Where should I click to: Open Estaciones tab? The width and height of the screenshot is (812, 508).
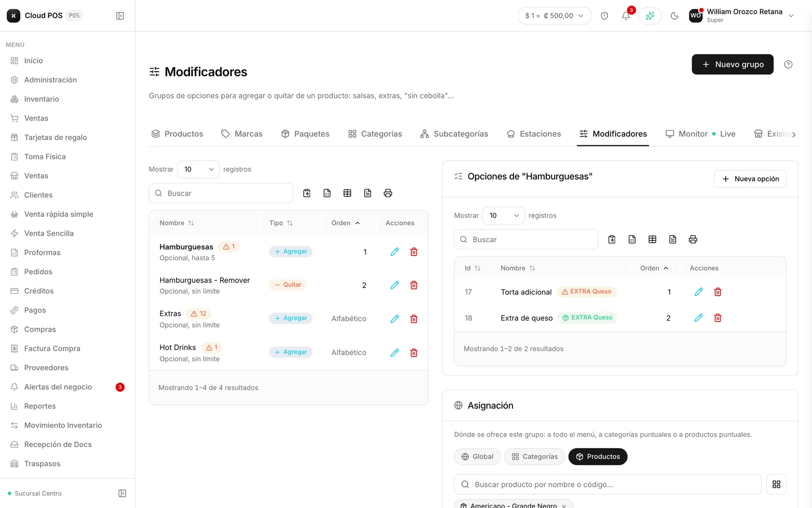click(534, 134)
